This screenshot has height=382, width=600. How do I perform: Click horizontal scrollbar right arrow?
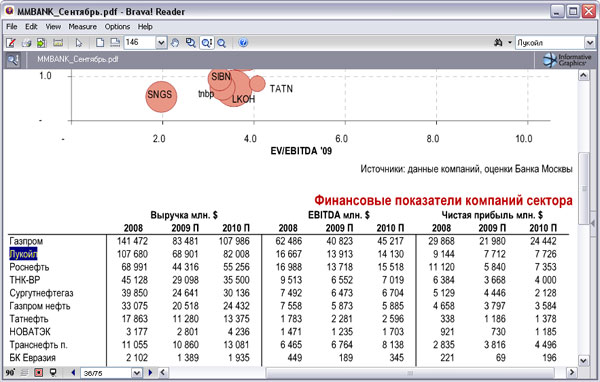tap(572, 372)
